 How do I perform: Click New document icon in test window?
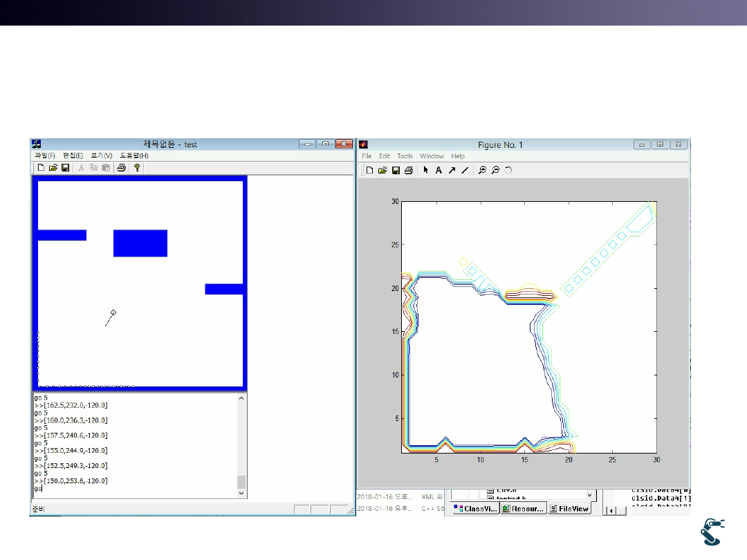(41, 167)
